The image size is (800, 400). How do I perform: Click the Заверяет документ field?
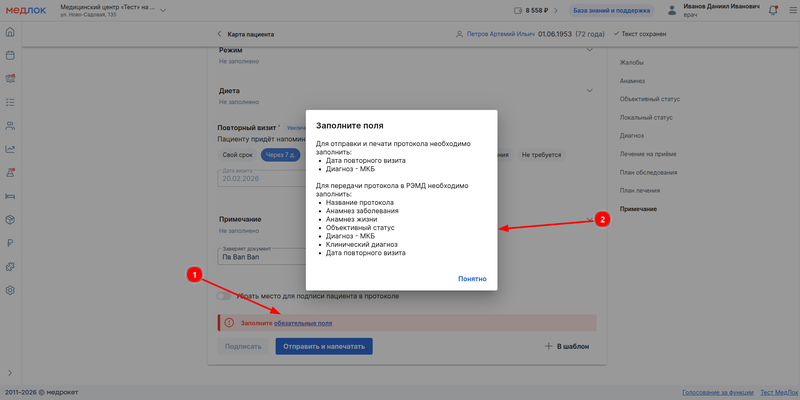[x=262, y=256]
